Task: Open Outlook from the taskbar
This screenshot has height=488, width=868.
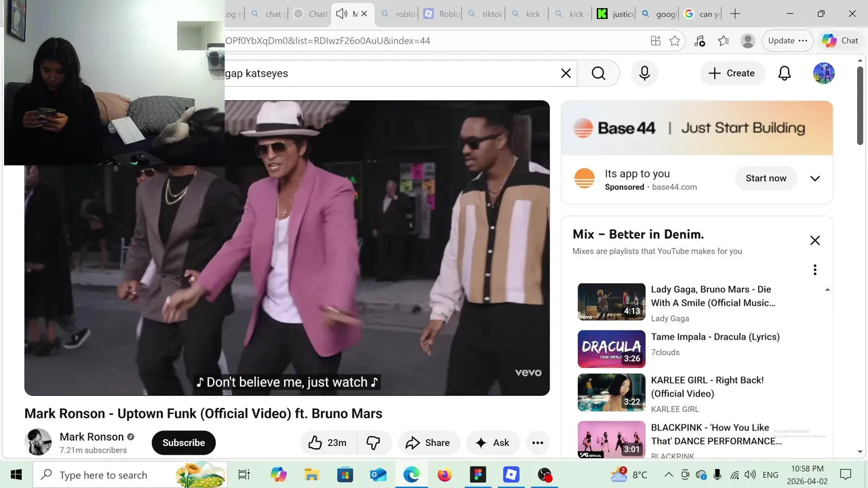Action: 378,474
